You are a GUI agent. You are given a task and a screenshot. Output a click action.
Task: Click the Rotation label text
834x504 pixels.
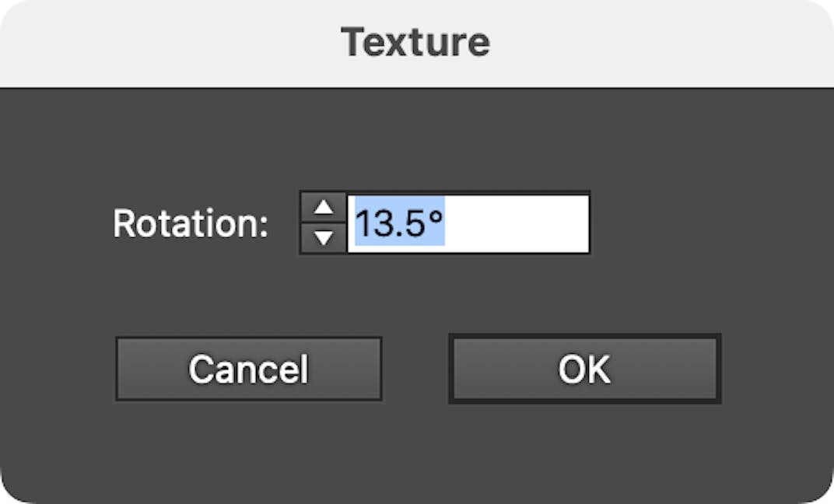[189, 224]
